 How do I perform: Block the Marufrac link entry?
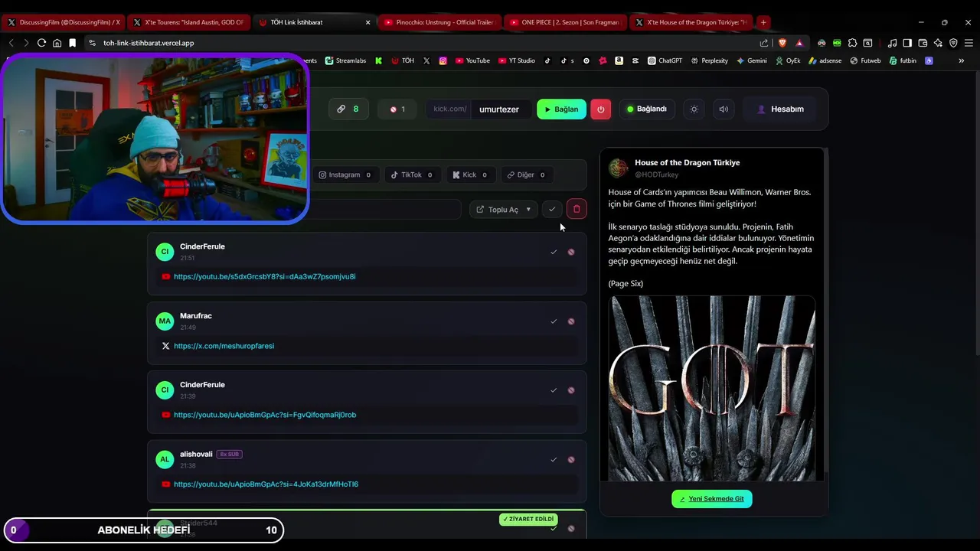point(571,321)
